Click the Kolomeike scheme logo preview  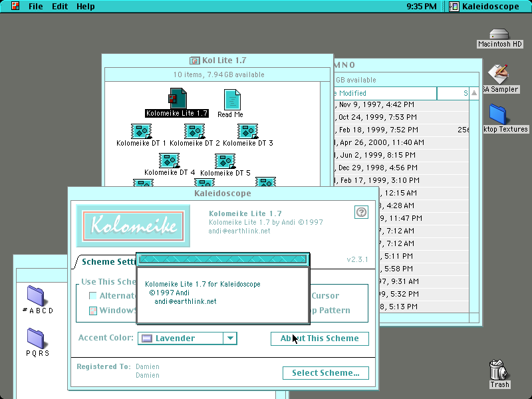click(133, 226)
